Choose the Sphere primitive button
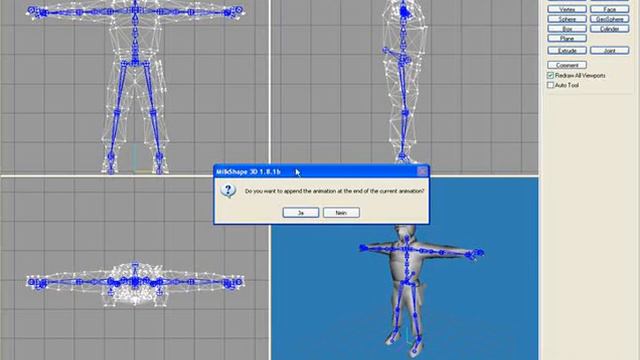 click(x=567, y=19)
